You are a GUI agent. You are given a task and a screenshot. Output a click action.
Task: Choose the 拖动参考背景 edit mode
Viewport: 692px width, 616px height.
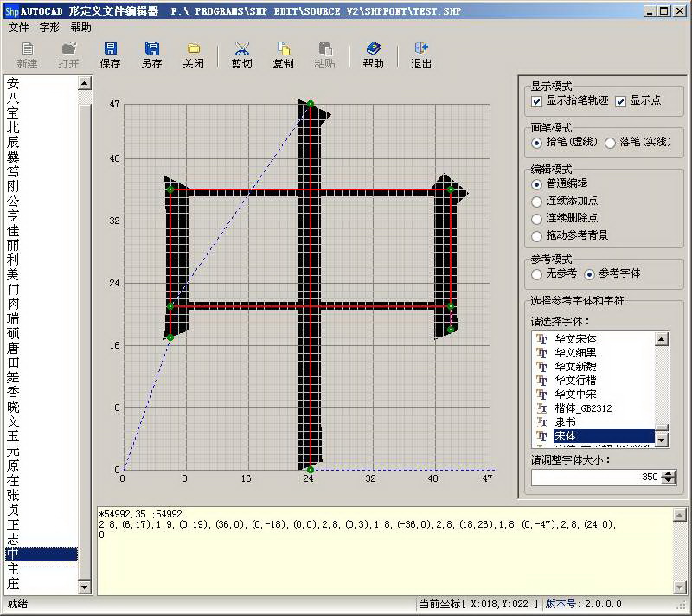pos(536,236)
